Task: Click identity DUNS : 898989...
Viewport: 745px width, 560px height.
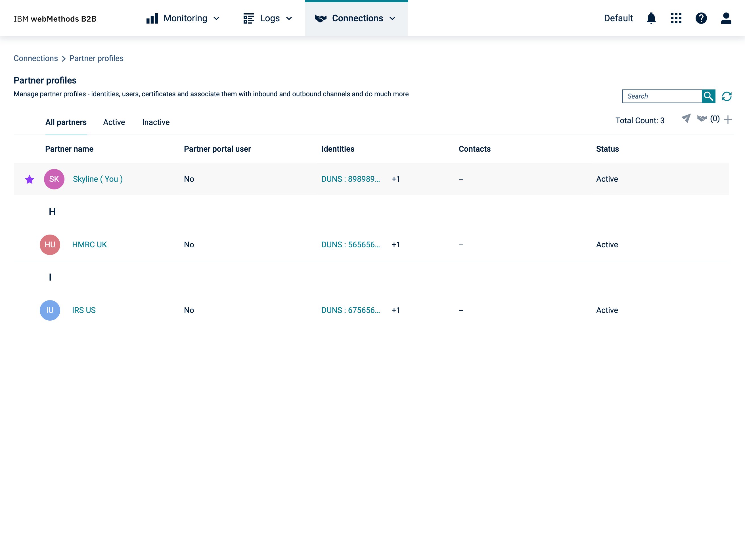Action: tap(350, 179)
